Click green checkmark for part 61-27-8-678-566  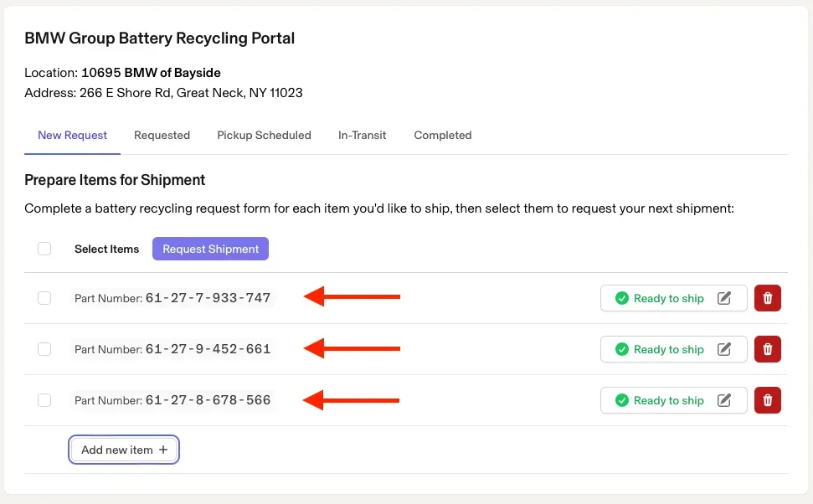coord(621,400)
